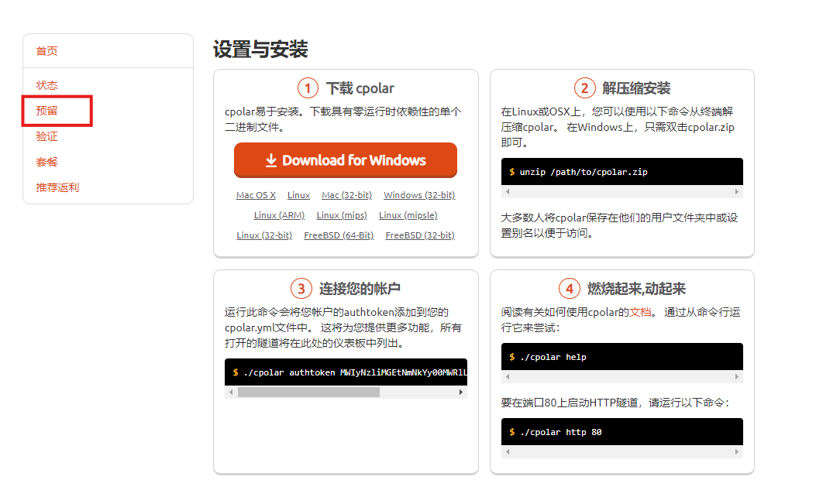Click the 连接您的帐户 step heading
Screen dimensions: 816x504
click(360, 289)
